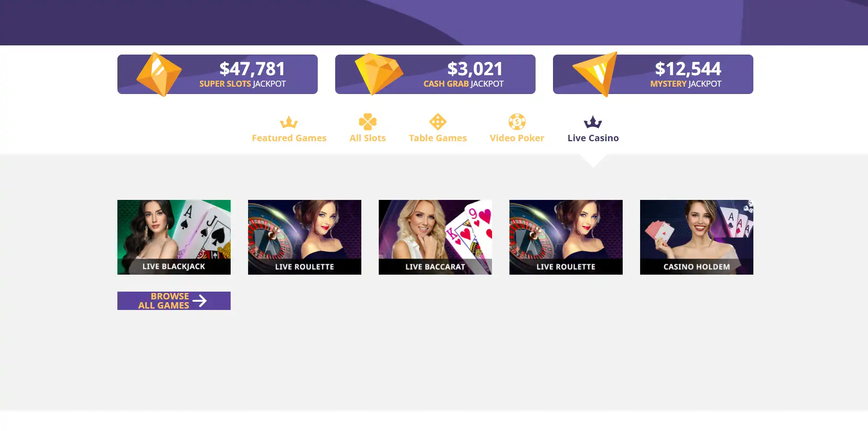Launch the Casino Holdem thumbnail

coord(697,237)
